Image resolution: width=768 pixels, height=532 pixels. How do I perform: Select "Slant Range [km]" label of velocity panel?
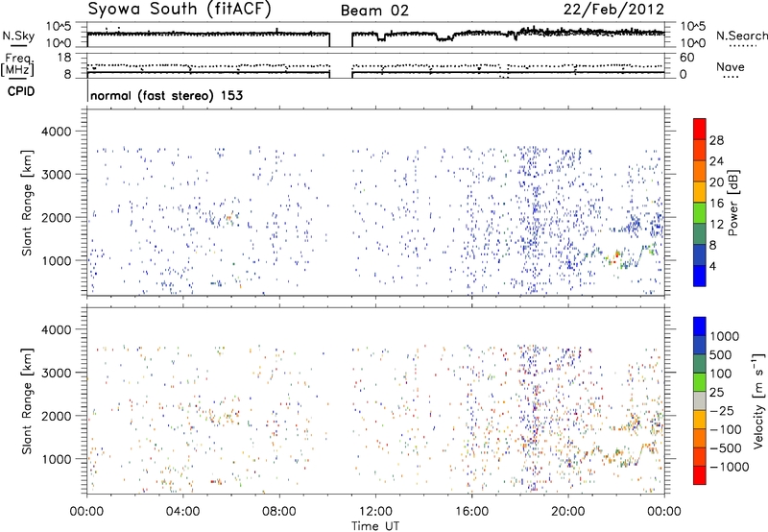27,401
